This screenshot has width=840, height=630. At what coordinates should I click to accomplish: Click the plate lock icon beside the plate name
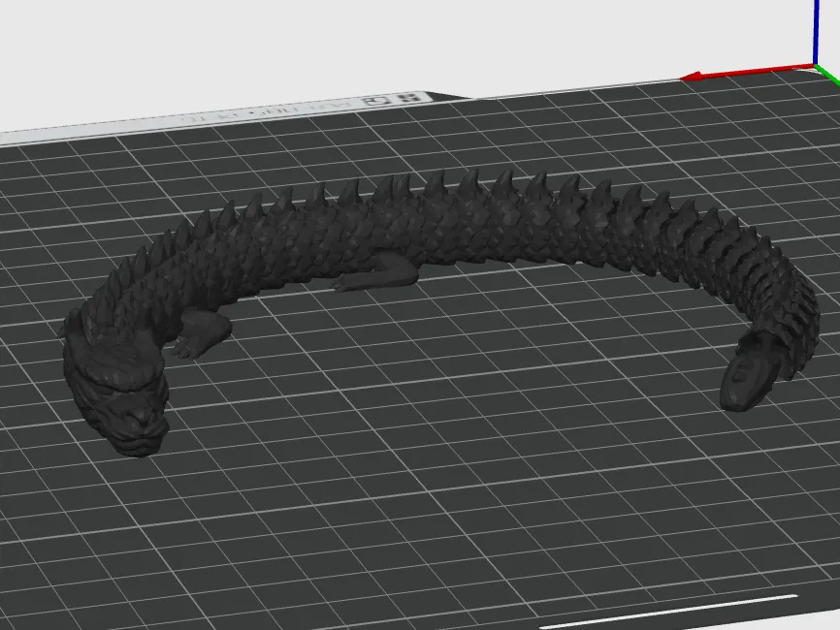374,98
